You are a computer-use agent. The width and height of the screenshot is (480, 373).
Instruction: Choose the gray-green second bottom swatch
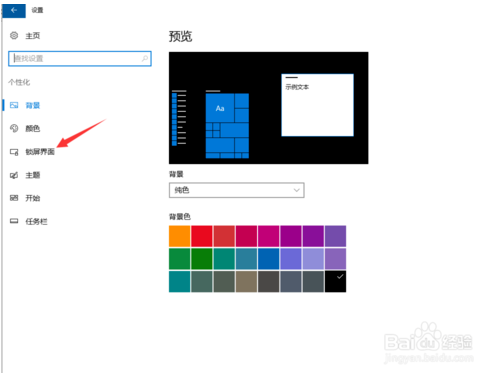[x=202, y=282]
